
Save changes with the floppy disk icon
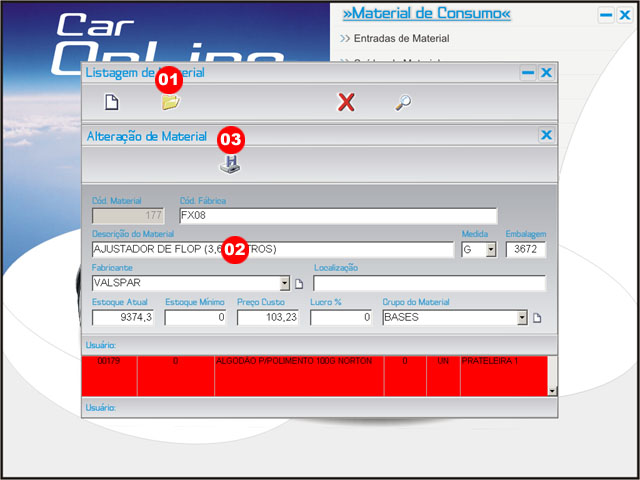pos(230,165)
